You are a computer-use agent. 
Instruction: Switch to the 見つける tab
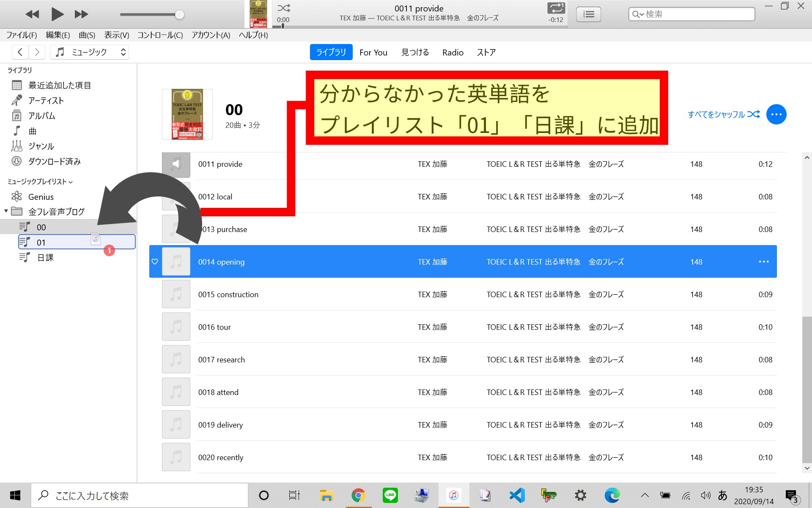point(415,52)
